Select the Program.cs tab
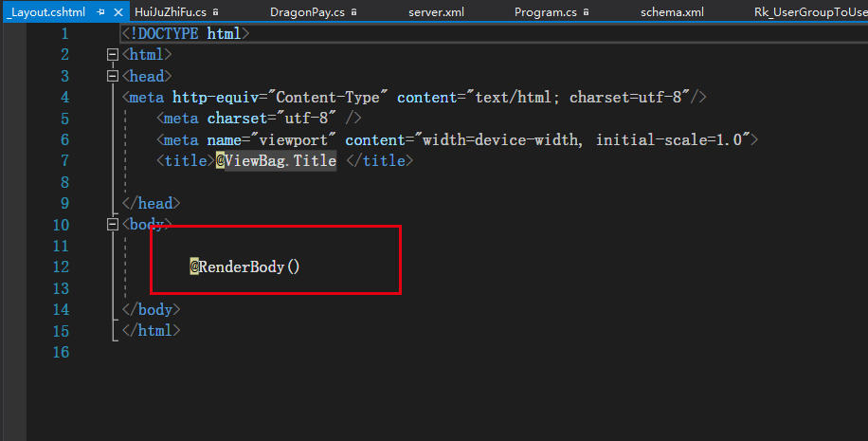 545,12
